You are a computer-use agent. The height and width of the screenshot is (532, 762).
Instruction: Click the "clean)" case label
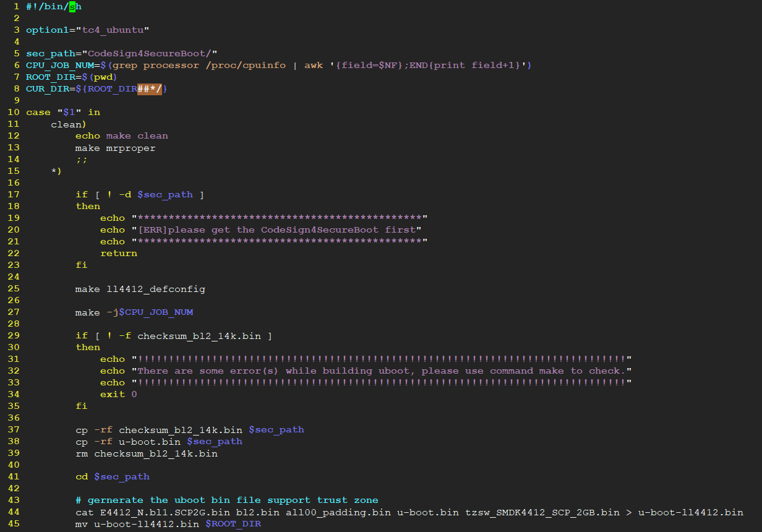tap(69, 124)
